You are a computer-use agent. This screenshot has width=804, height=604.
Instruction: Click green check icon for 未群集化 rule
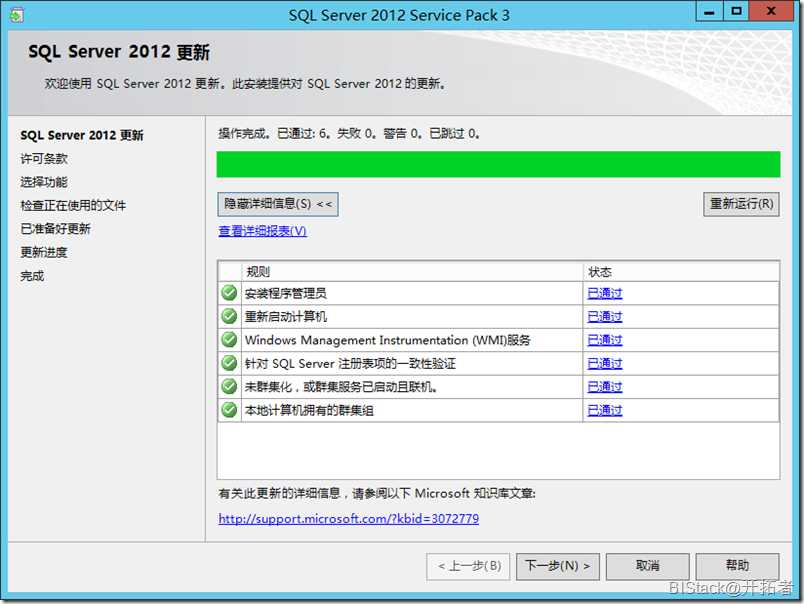[229, 386]
